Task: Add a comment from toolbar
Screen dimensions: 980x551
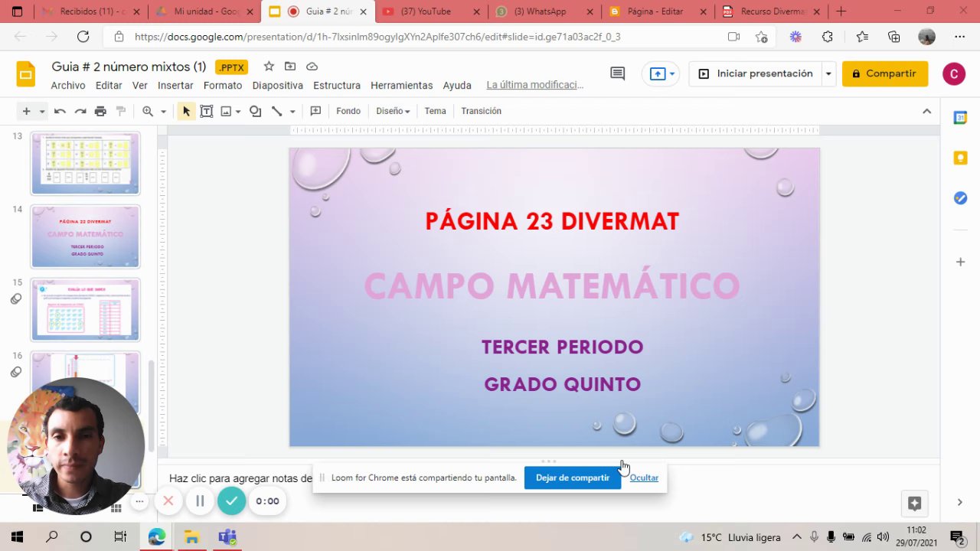Action: (x=315, y=111)
